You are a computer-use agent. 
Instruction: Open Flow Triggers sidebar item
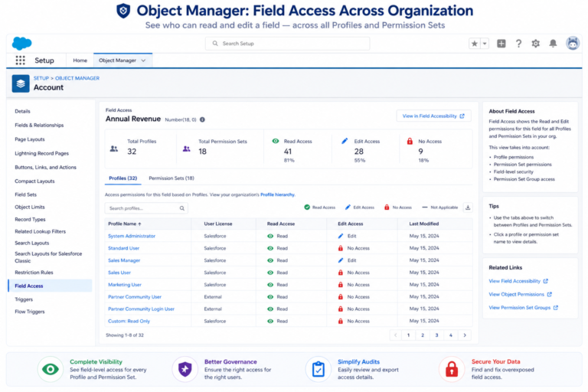[x=30, y=312]
